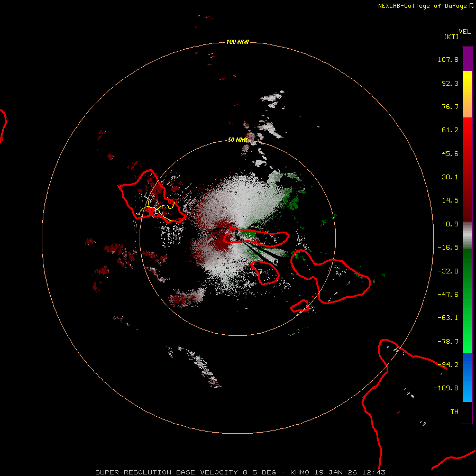Click the -109.8 legend value
The image size is (476, 476).
(446, 388)
